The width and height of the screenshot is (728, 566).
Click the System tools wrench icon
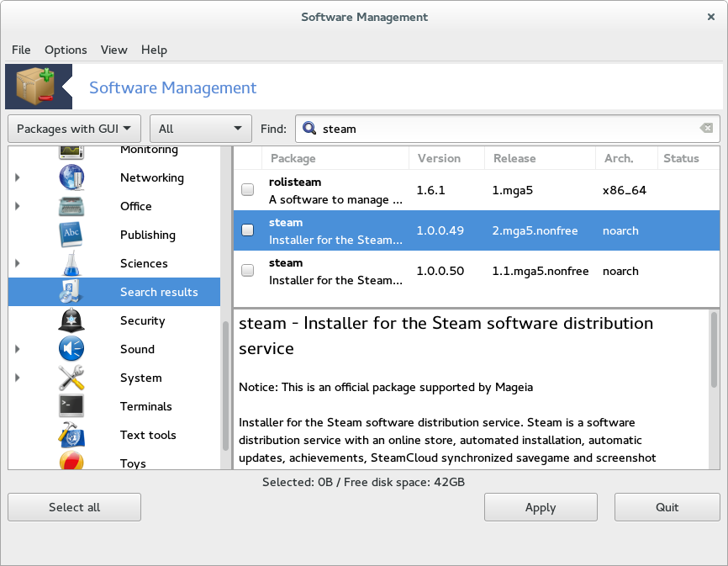tap(71, 378)
